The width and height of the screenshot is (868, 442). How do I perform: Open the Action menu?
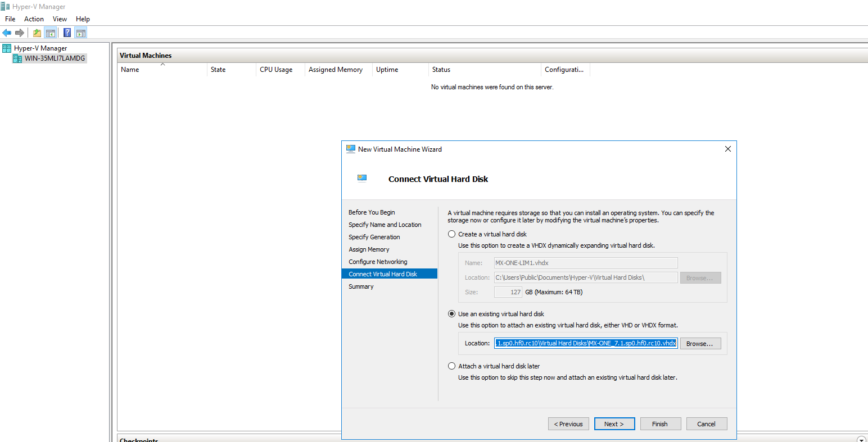pyautogui.click(x=34, y=19)
